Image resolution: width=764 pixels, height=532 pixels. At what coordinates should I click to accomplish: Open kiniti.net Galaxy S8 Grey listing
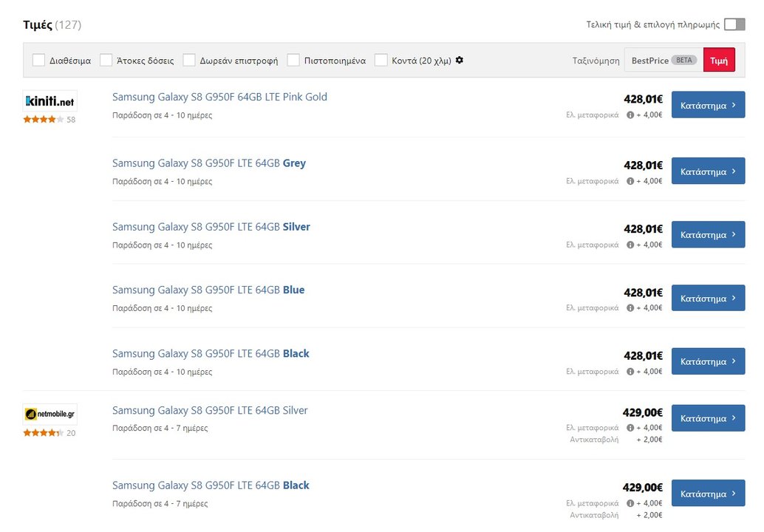tap(209, 163)
